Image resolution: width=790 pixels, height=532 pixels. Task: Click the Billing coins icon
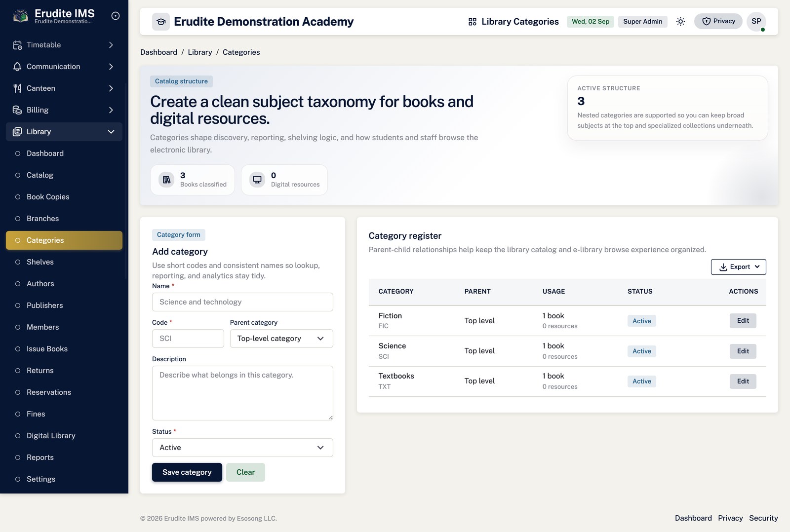(x=17, y=110)
